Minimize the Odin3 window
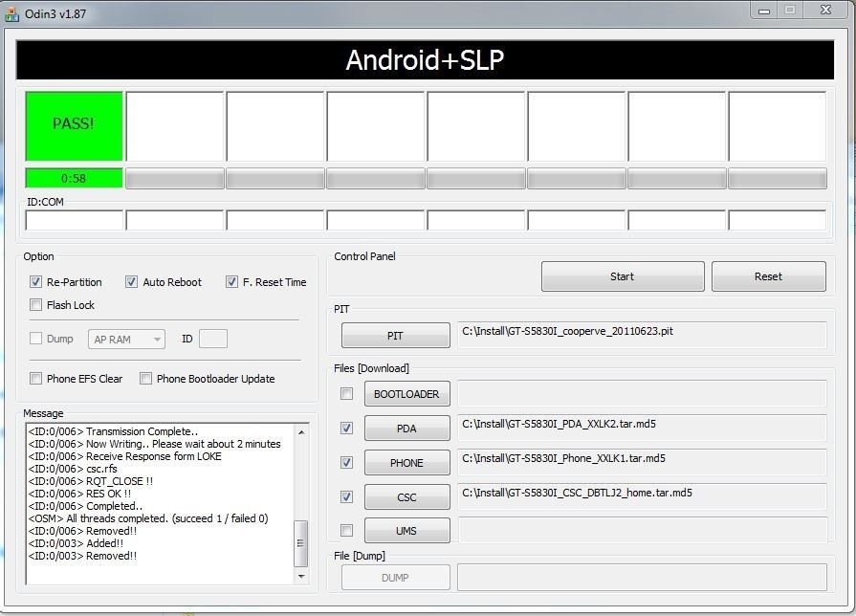Screen dimensions: 856x616 click(764, 11)
